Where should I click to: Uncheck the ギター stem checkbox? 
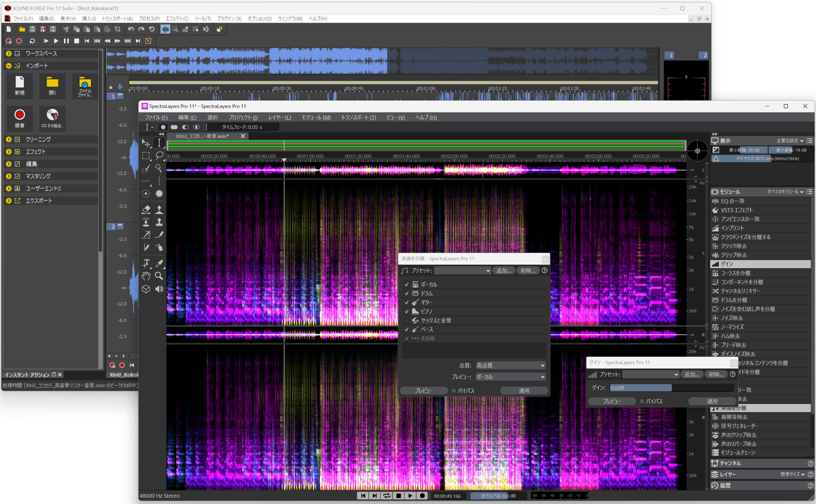point(406,302)
